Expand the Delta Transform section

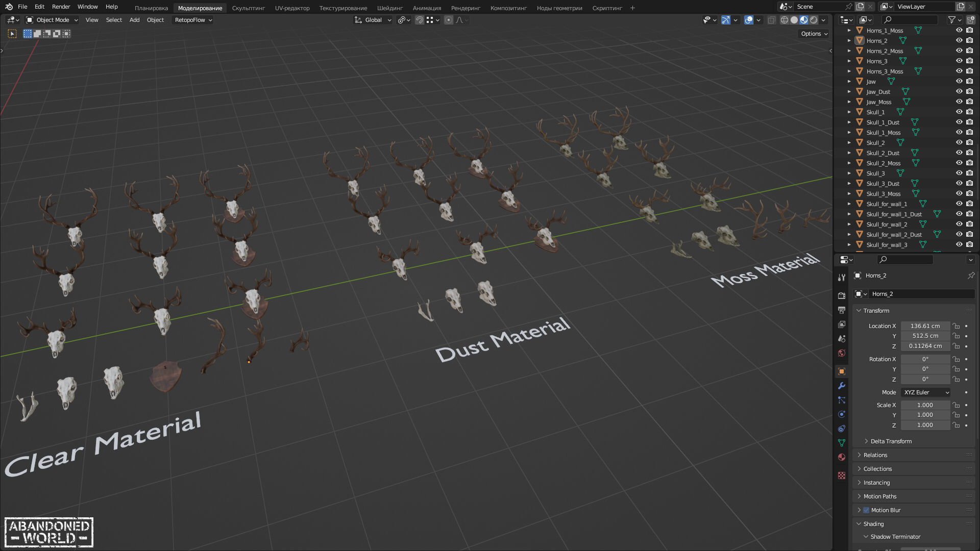(x=891, y=441)
